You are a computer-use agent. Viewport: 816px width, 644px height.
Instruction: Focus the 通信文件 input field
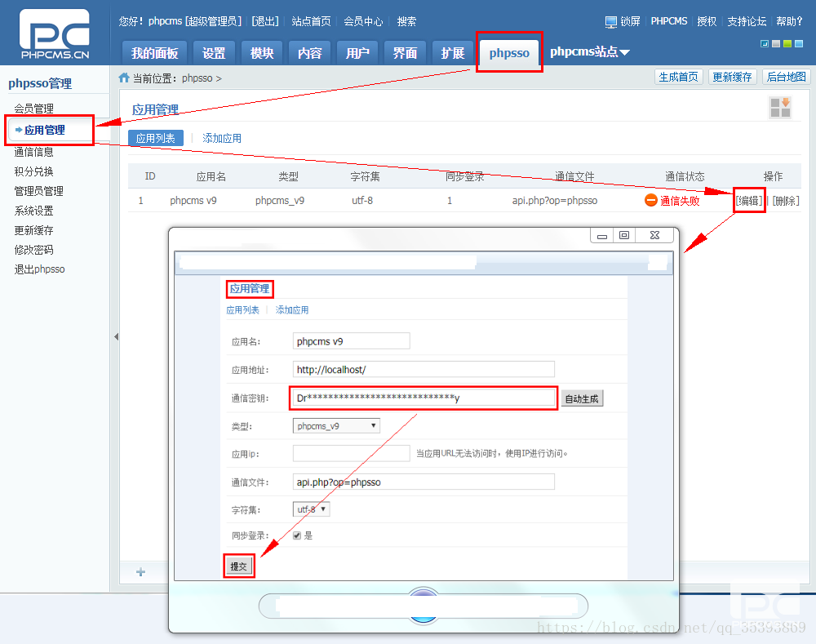coord(424,482)
